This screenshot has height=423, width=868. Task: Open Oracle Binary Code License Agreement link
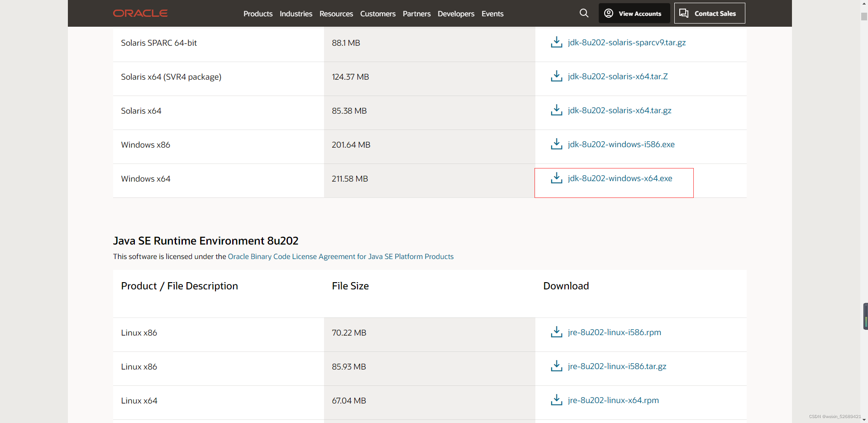pyautogui.click(x=341, y=256)
